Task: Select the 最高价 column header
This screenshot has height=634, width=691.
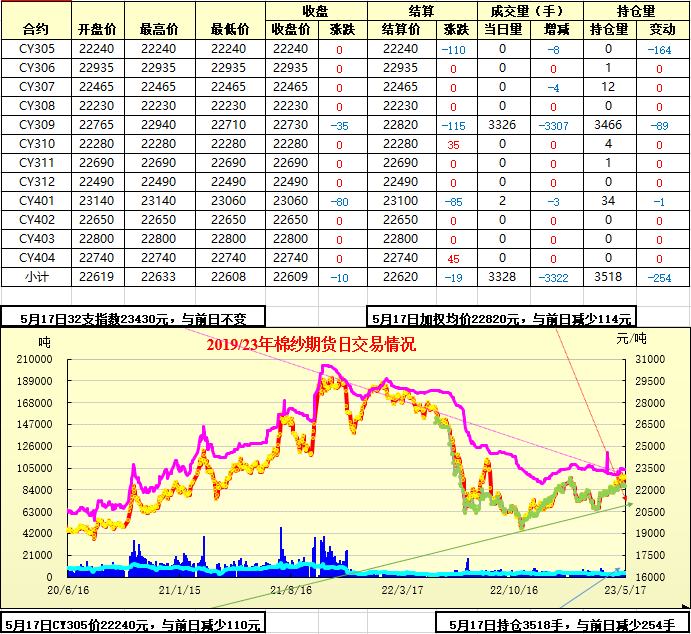Action: [160, 29]
